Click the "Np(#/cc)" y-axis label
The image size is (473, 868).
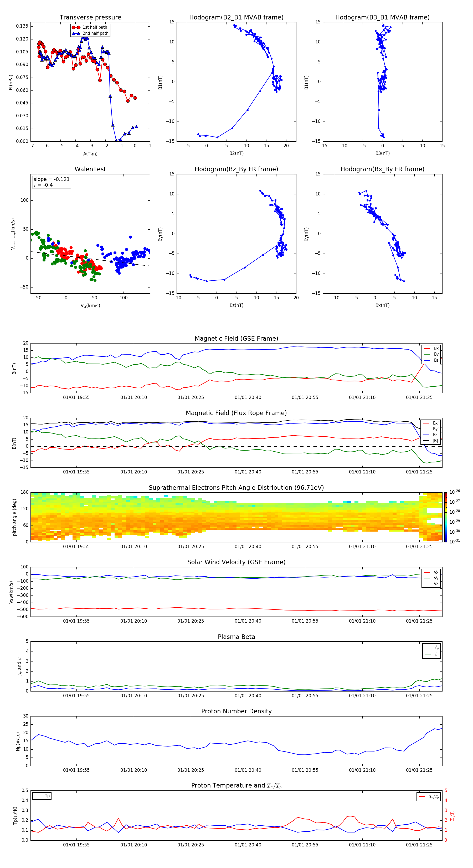pyautogui.click(x=18, y=741)
